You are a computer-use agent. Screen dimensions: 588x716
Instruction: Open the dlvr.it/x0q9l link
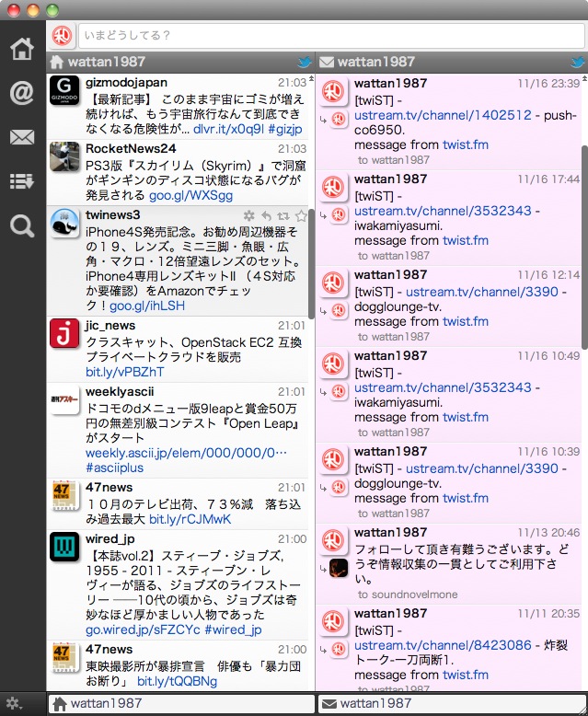[228, 129]
